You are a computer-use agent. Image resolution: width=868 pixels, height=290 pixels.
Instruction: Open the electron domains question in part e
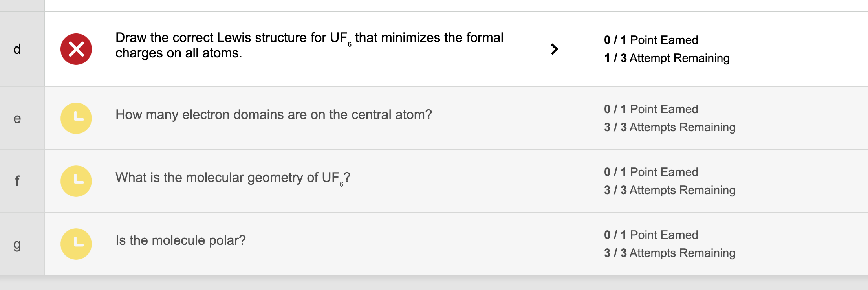tap(273, 115)
